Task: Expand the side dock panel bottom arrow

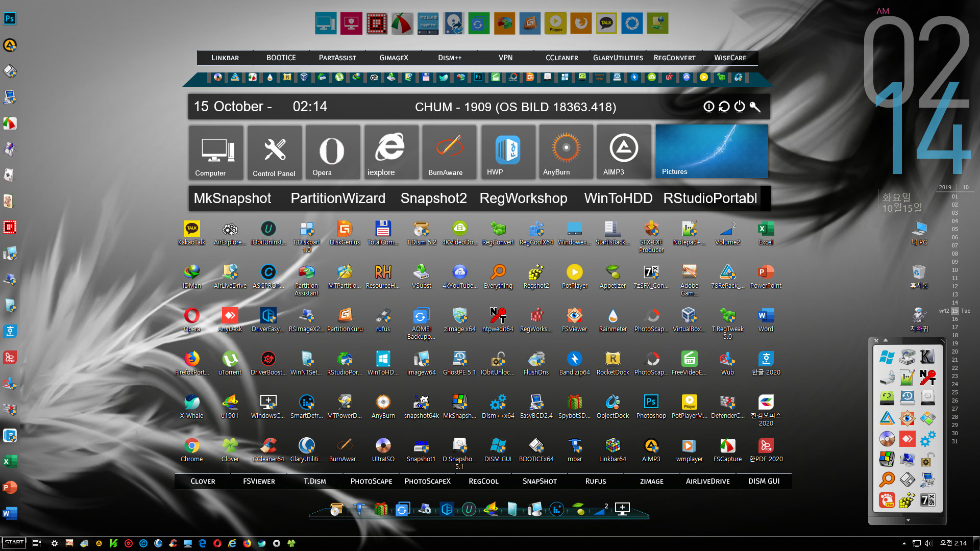Action: (x=908, y=520)
